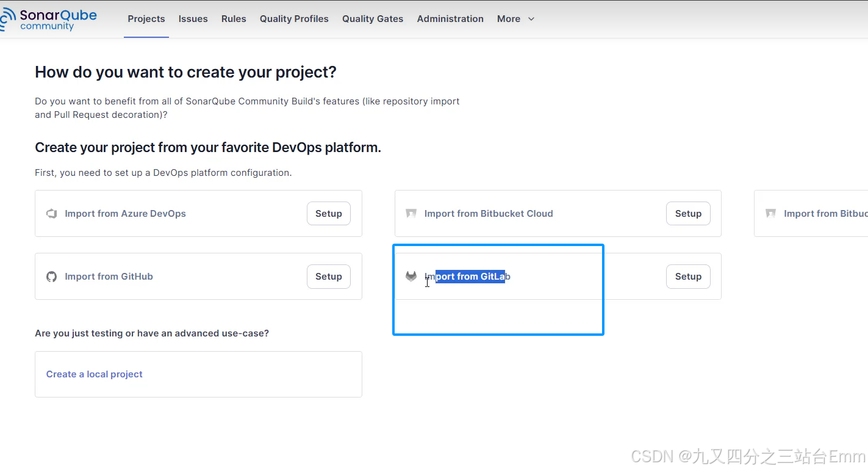This screenshot has height=472, width=868.
Task: Click the GitLab fox icon
Action: tap(411, 277)
